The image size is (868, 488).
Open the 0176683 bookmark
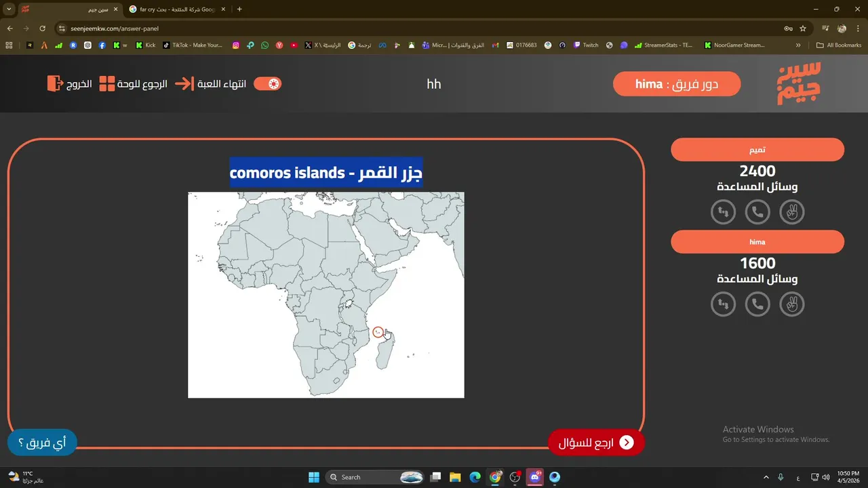point(521,45)
